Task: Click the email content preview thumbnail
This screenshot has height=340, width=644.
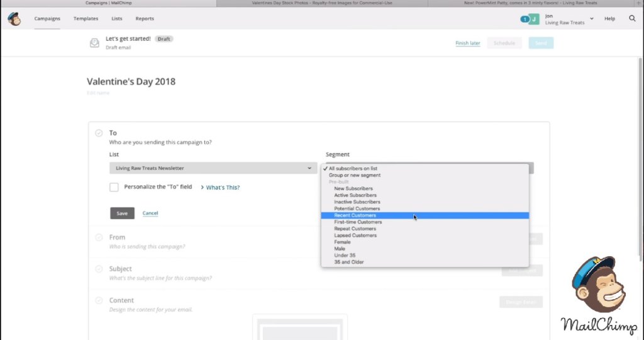Action: pos(300,327)
